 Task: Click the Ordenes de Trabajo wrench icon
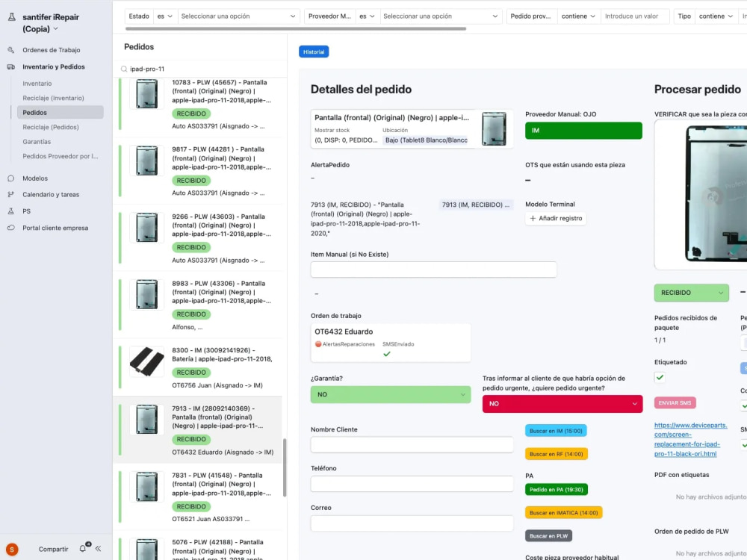click(x=11, y=50)
